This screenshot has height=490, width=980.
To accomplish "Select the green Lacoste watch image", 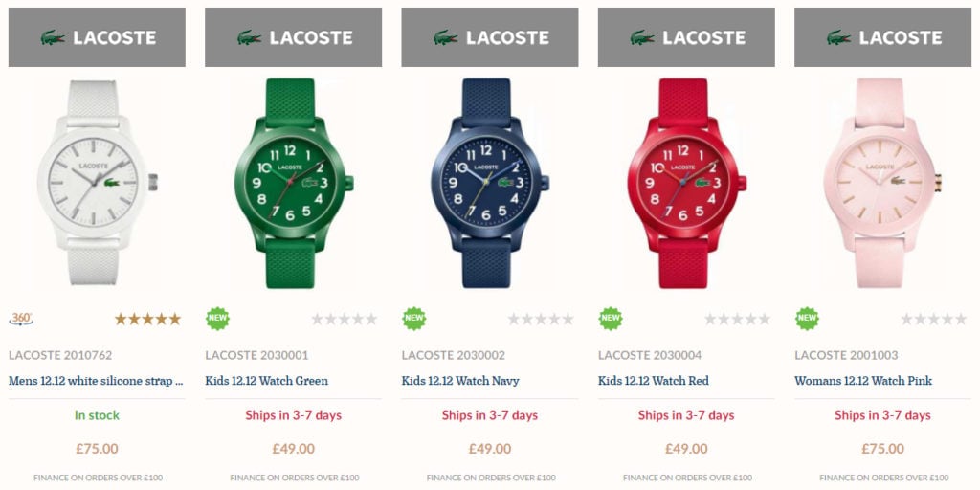I will (294, 183).
